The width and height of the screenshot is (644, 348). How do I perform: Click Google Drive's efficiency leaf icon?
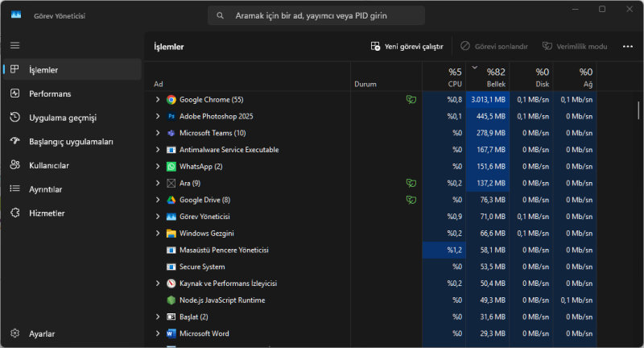click(411, 200)
